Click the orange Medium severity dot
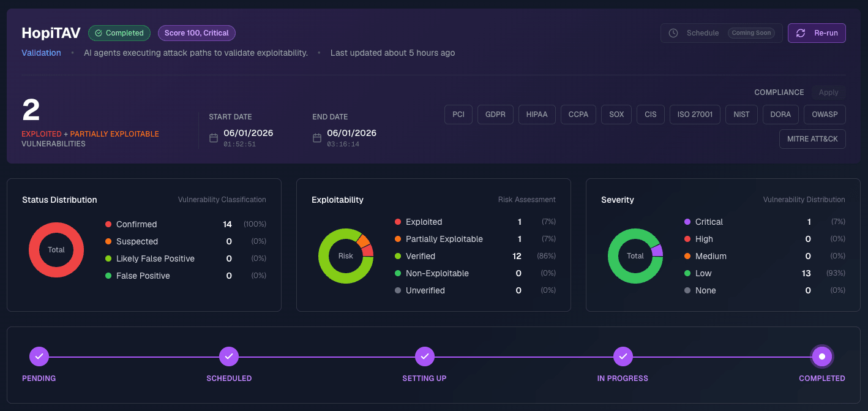868x411 pixels. pyautogui.click(x=687, y=257)
